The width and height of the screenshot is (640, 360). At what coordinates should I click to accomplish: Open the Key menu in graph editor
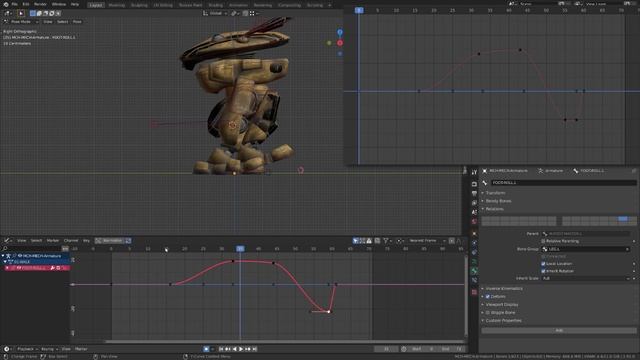pyautogui.click(x=86, y=241)
